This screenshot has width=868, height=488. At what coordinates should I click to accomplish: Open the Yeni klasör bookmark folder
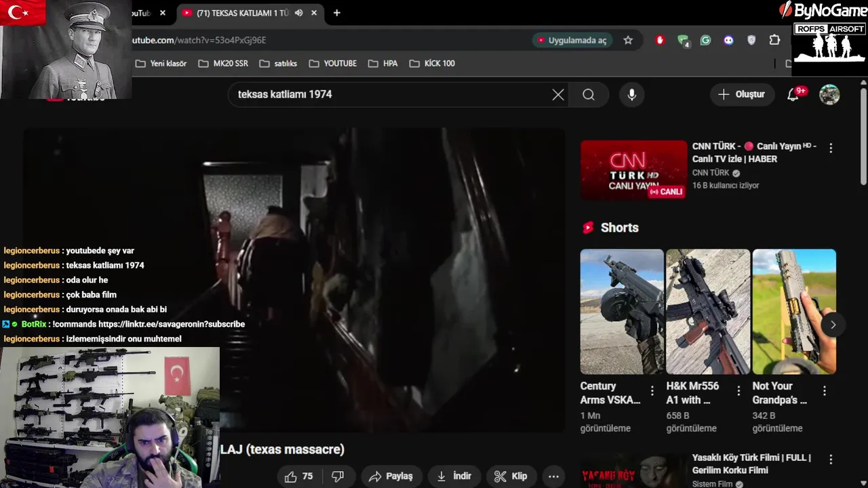161,63
